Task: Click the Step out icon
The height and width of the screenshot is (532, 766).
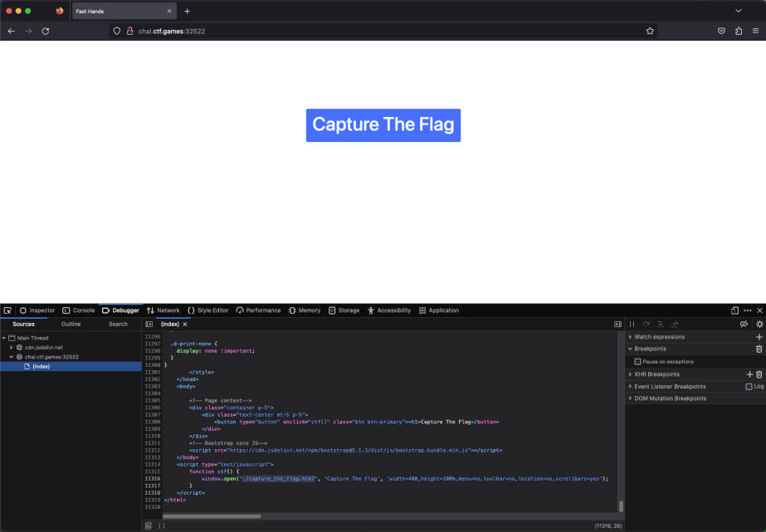Action: (x=675, y=325)
